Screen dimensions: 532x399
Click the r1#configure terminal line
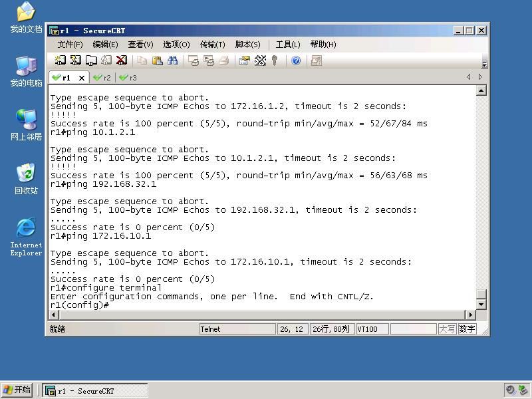click(x=106, y=288)
